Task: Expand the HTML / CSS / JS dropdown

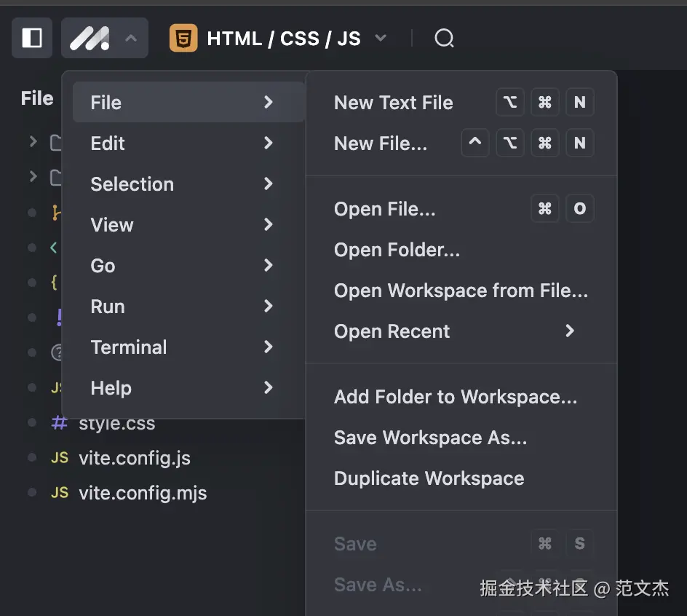Action: click(381, 38)
